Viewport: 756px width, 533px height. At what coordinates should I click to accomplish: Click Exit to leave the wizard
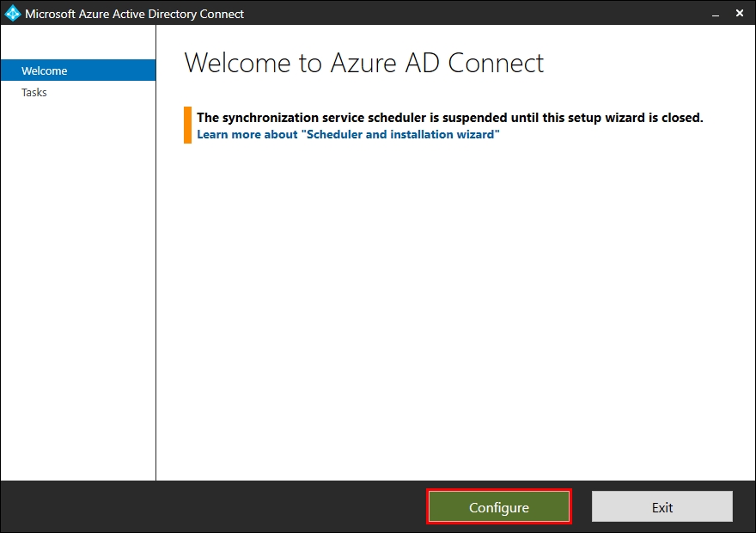(661, 506)
